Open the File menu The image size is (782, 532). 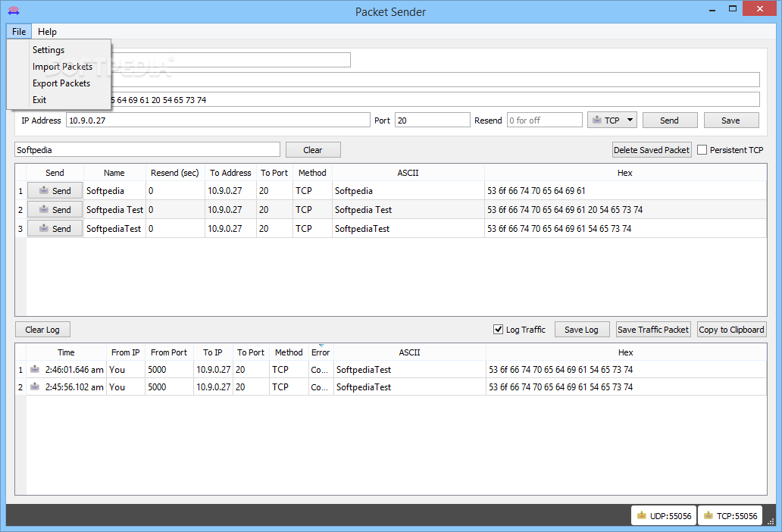tap(19, 31)
